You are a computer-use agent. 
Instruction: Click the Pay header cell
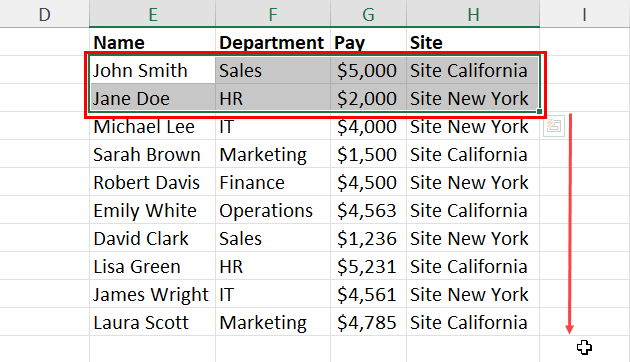[x=368, y=42]
